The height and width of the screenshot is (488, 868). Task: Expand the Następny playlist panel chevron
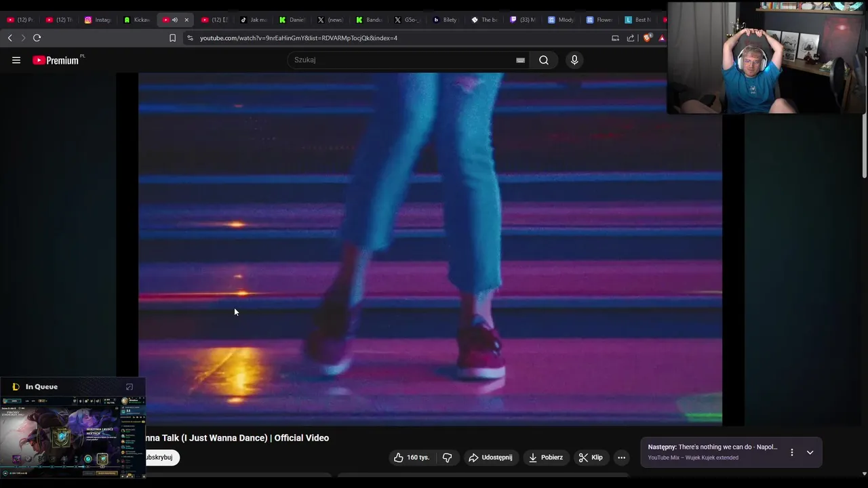coord(810,452)
